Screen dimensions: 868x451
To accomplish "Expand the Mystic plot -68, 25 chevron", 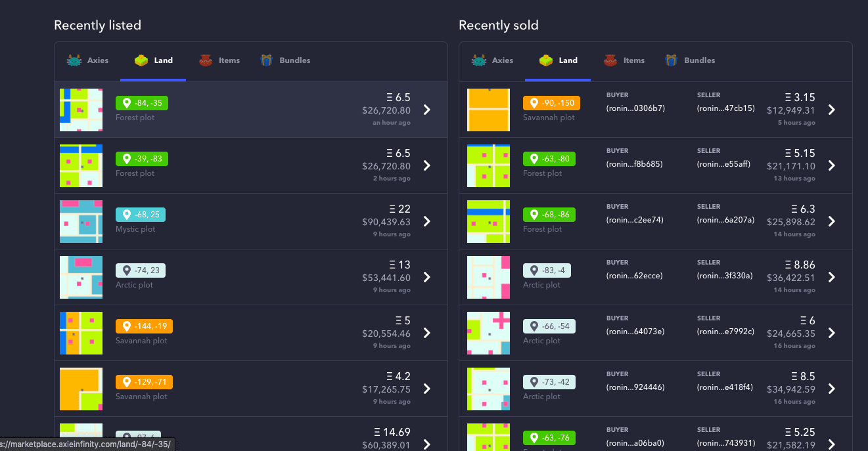I will point(426,221).
